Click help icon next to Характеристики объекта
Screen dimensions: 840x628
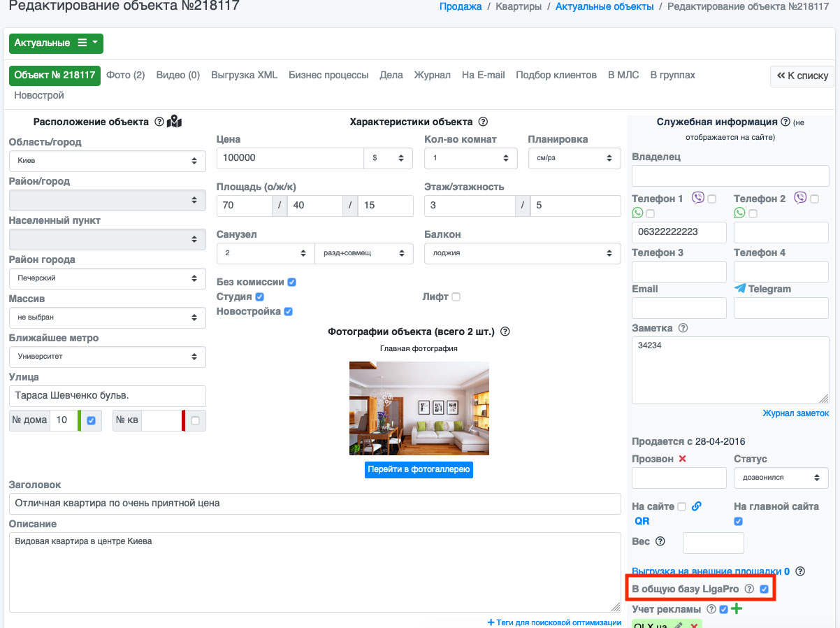[x=483, y=122]
